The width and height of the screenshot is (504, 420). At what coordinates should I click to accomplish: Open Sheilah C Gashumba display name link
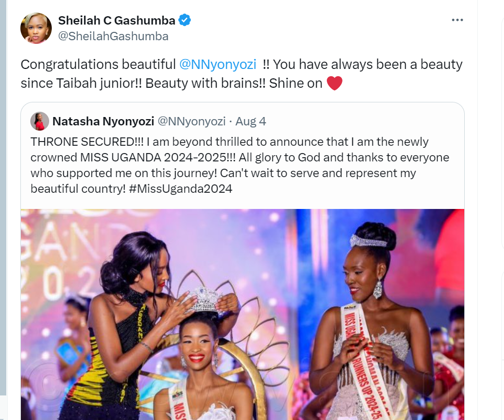[x=116, y=20]
